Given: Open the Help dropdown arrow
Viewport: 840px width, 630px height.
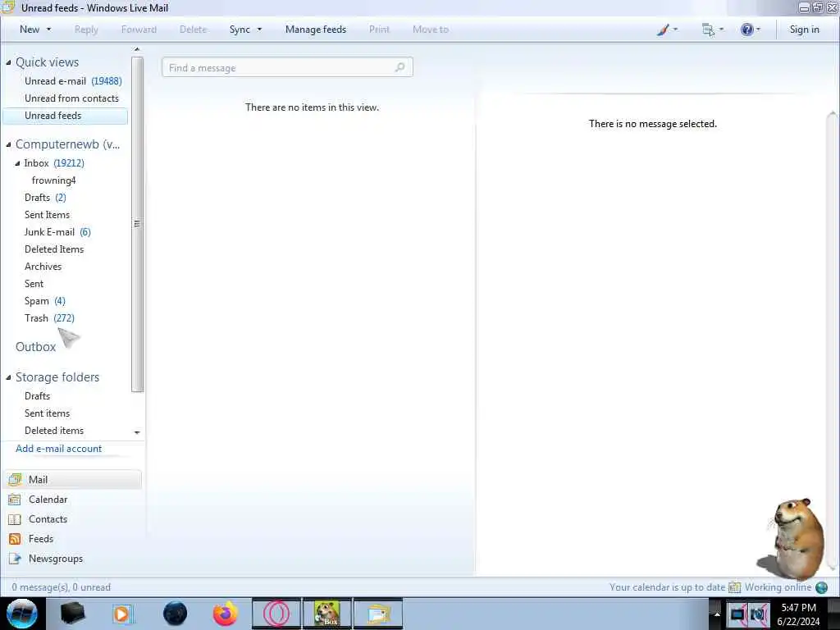Looking at the screenshot, I should [758, 30].
